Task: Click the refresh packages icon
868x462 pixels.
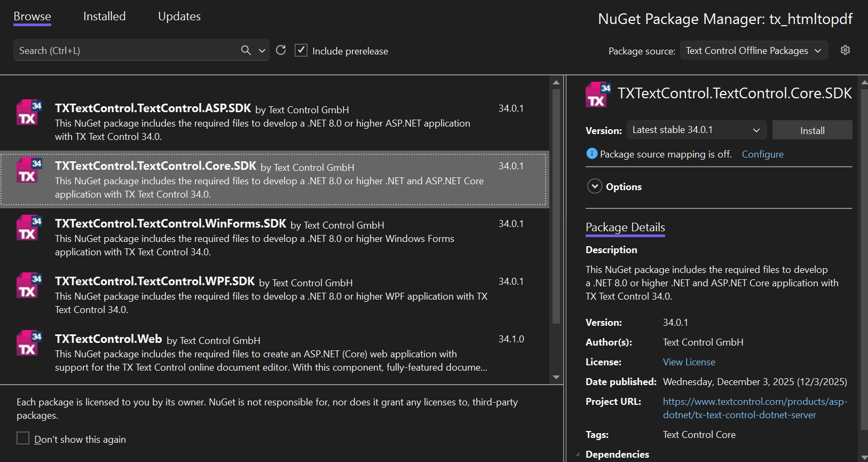Action: (281, 50)
